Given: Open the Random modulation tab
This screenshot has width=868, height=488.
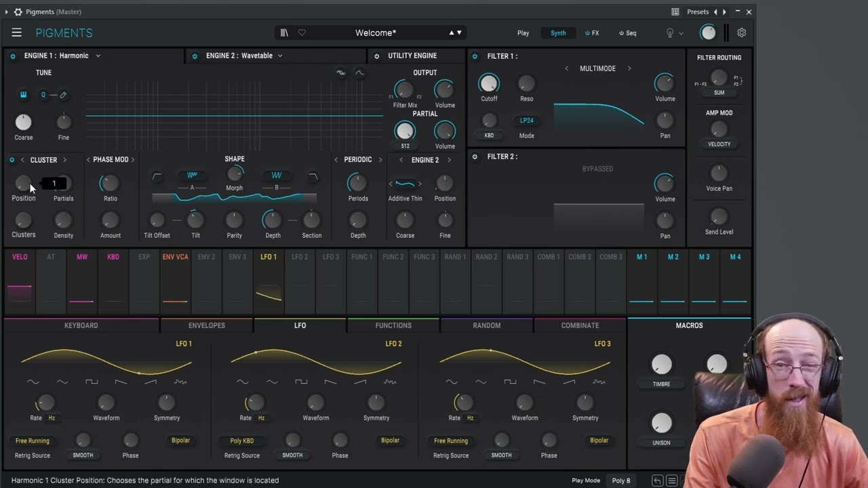Looking at the screenshot, I should [487, 325].
